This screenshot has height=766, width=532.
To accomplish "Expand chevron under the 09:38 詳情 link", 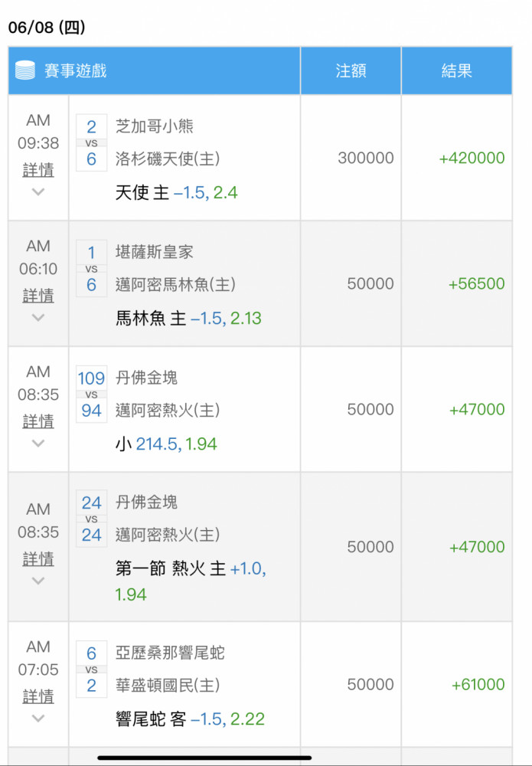I will [38, 192].
